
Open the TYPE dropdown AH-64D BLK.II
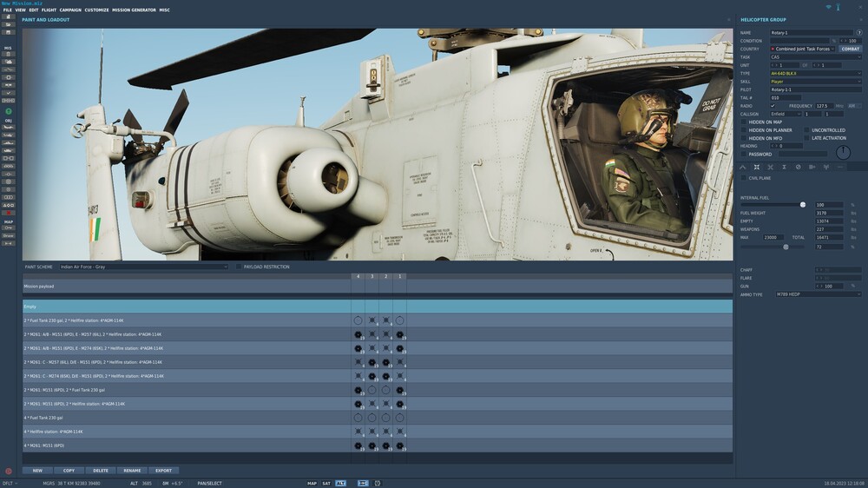coord(815,73)
